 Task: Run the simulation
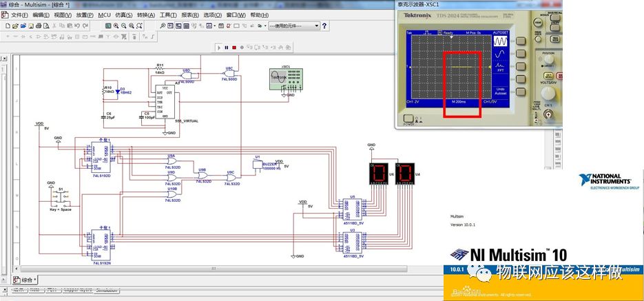[219, 48]
